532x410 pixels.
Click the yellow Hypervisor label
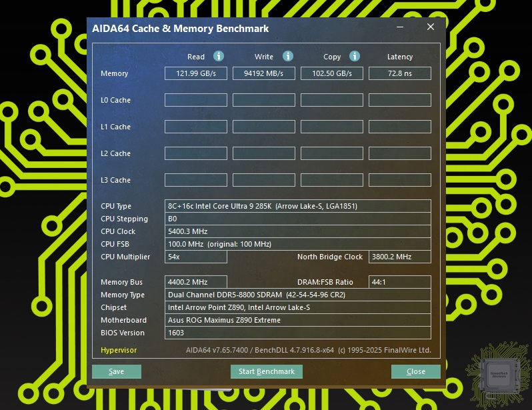[119, 350]
